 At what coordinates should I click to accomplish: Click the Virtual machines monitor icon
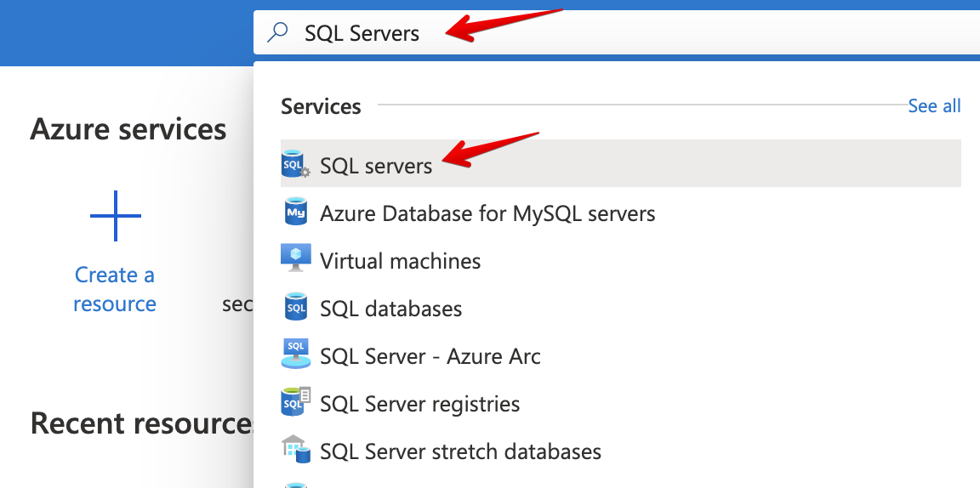click(295, 259)
